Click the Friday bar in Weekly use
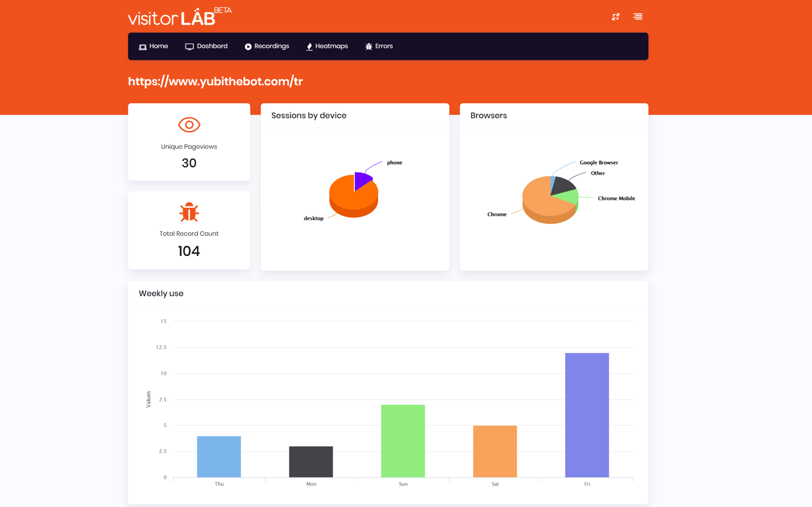Image resolution: width=812 pixels, height=507 pixels. (587, 415)
